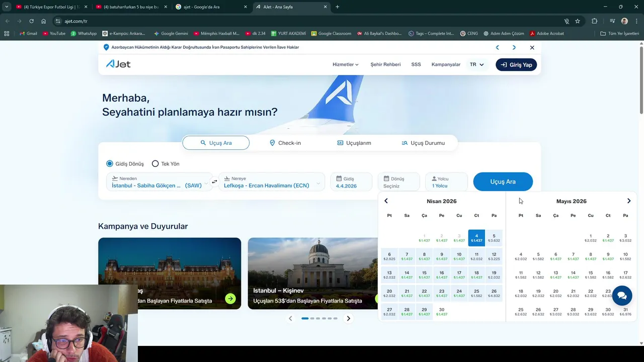Open a new browser tab
The height and width of the screenshot is (362, 644).
tap(337, 7)
